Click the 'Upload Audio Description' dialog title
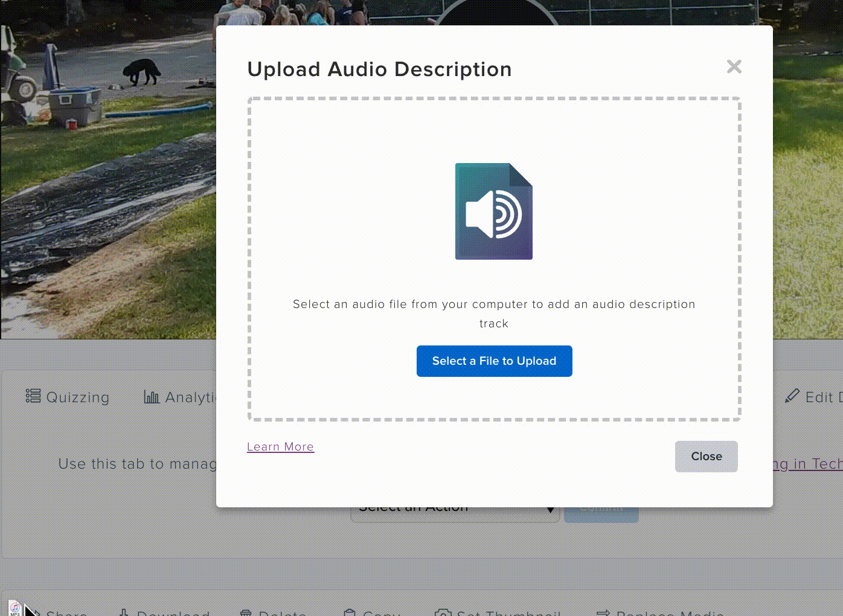Image resolution: width=843 pixels, height=616 pixels. tap(379, 69)
